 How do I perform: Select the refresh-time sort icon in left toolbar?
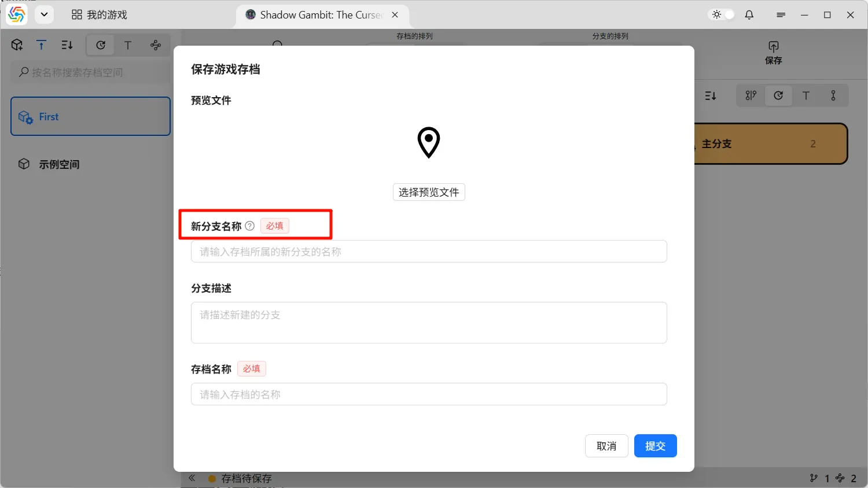101,45
